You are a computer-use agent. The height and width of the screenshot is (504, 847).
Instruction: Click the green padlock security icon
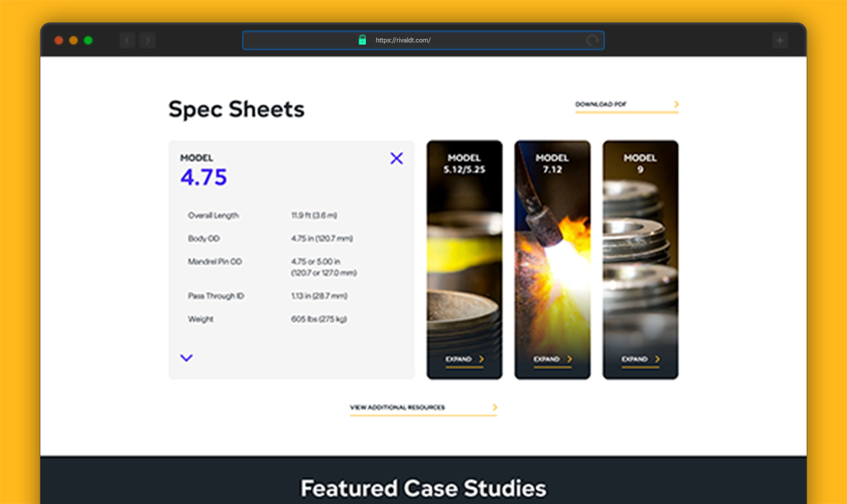tap(362, 40)
